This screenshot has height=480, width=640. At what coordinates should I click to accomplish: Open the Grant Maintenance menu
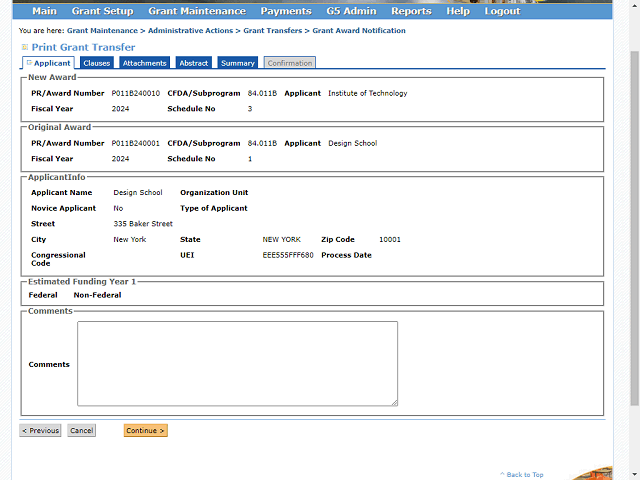click(x=197, y=11)
